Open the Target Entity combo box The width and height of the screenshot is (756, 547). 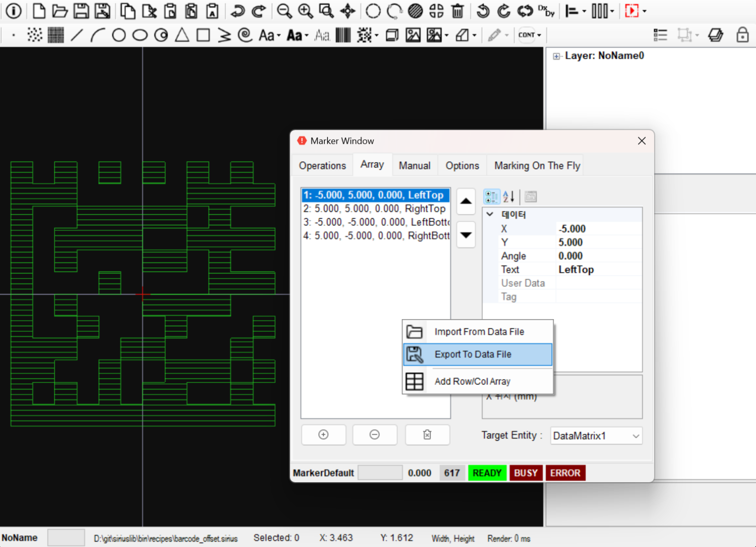(x=596, y=436)
